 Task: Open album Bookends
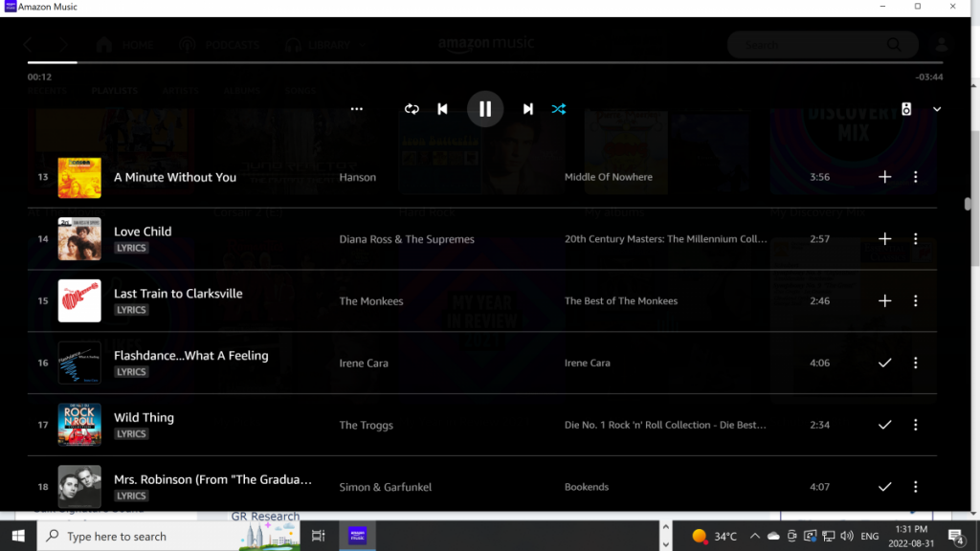tap(587, 487)
